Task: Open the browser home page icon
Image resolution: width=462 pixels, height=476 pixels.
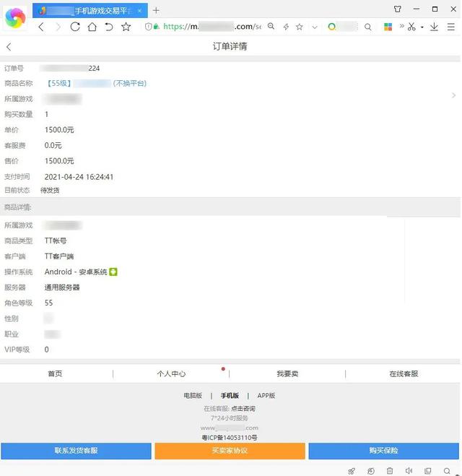Action: [x=92, y=27]
